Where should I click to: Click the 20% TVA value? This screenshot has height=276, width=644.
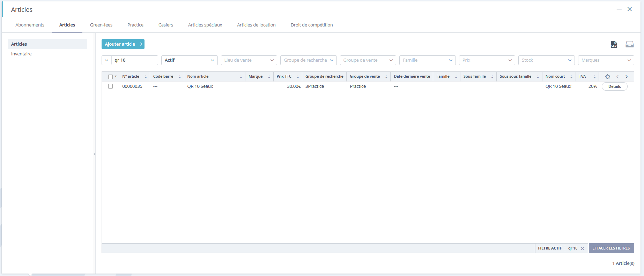pos(593,86)
